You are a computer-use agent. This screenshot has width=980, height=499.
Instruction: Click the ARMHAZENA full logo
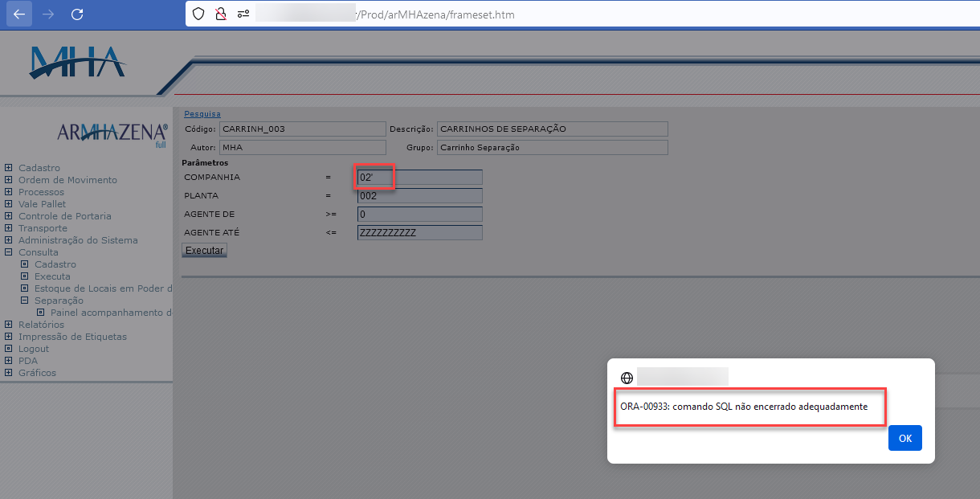click(x=112, y=133)
